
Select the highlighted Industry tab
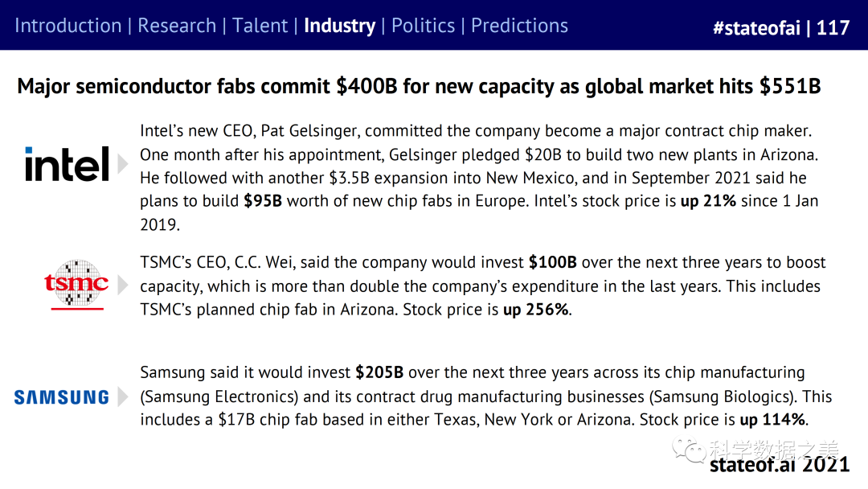coord(339,26)
